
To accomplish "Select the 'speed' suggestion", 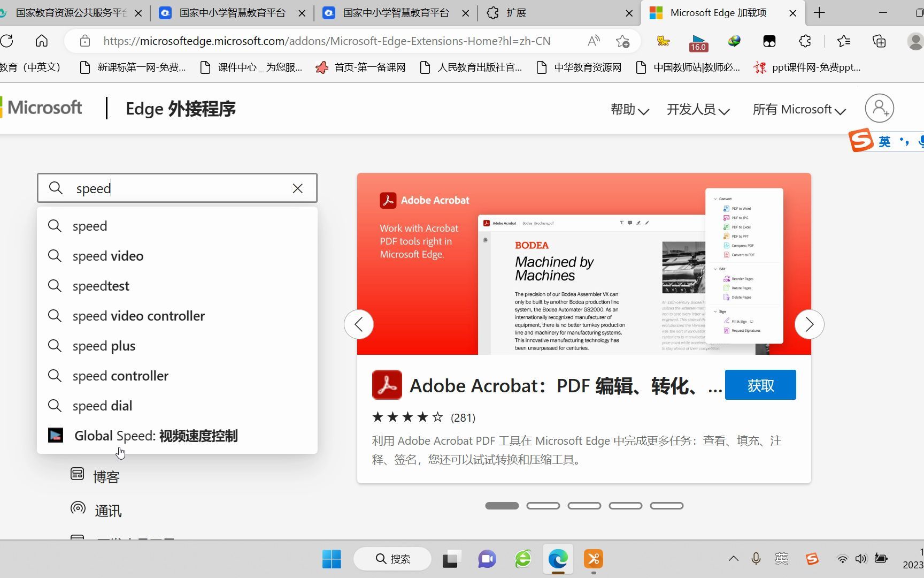I will click(177, 226).
